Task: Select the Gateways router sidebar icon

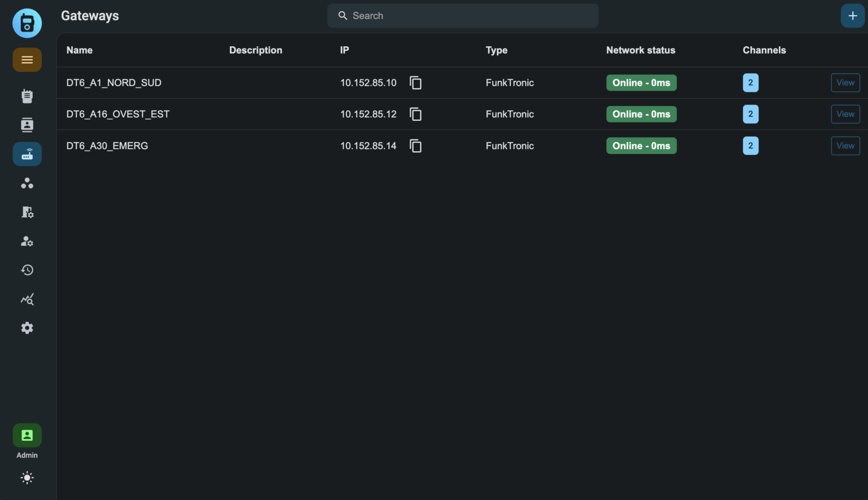Action: pos(27,154)
